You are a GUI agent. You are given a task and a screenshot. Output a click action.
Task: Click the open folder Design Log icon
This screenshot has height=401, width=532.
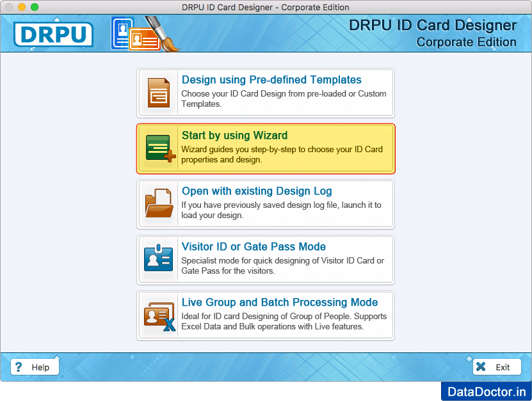point(159,203)
